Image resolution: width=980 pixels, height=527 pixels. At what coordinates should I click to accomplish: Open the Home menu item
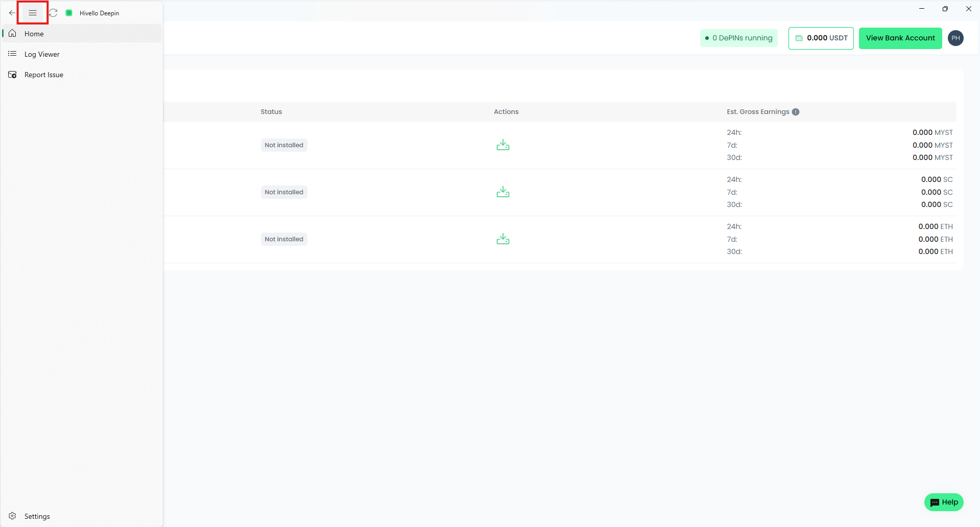tap(34, 34)
